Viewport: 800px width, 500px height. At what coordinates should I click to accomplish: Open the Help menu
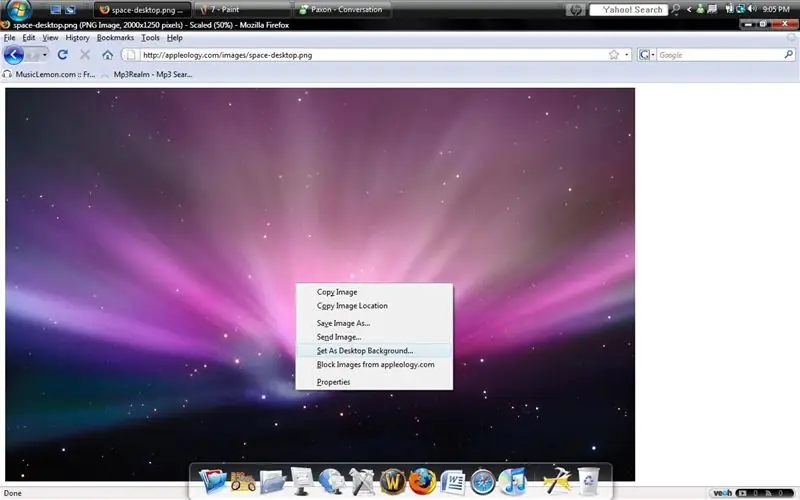coord(174,38)
